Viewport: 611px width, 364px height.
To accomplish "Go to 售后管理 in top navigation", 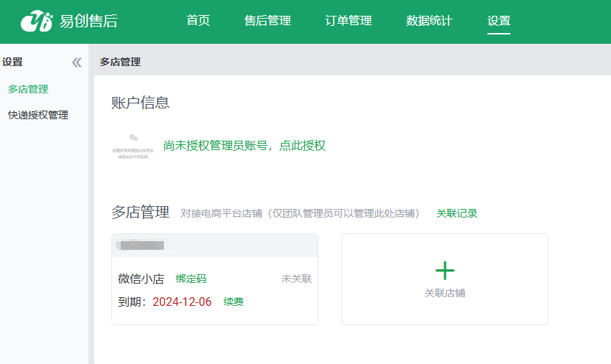I will pos(267,21).
